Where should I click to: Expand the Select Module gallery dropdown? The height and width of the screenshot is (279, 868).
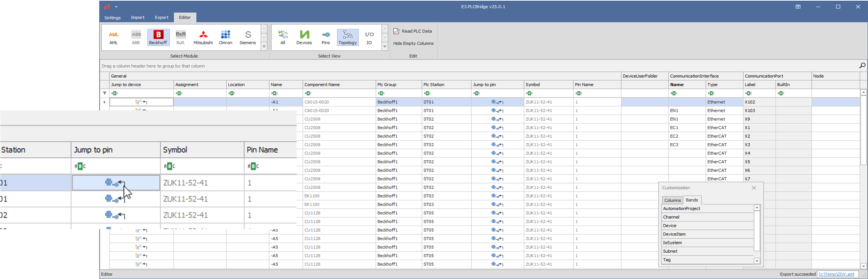click(264, 46)
